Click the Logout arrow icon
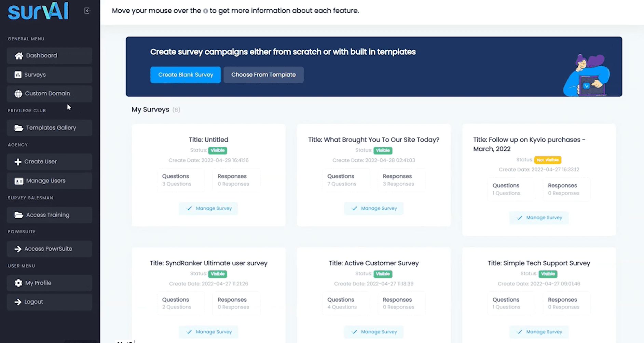Image resolution: width=644 pixels, height=343 pixels. point(18,302)
